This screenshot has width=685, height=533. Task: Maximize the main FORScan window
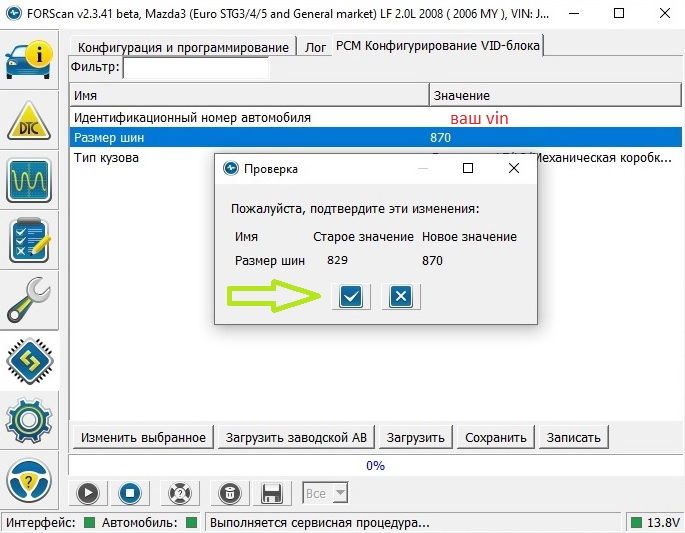pos(619,13)
